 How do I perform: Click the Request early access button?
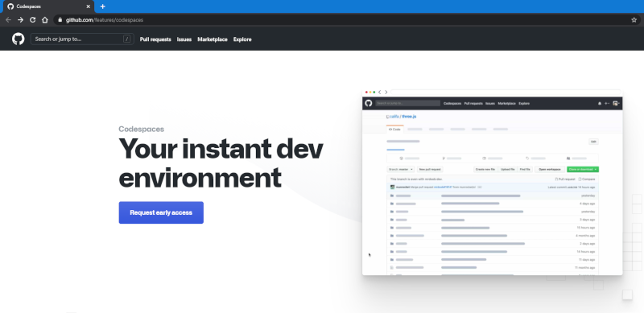[x=161, y=212]
